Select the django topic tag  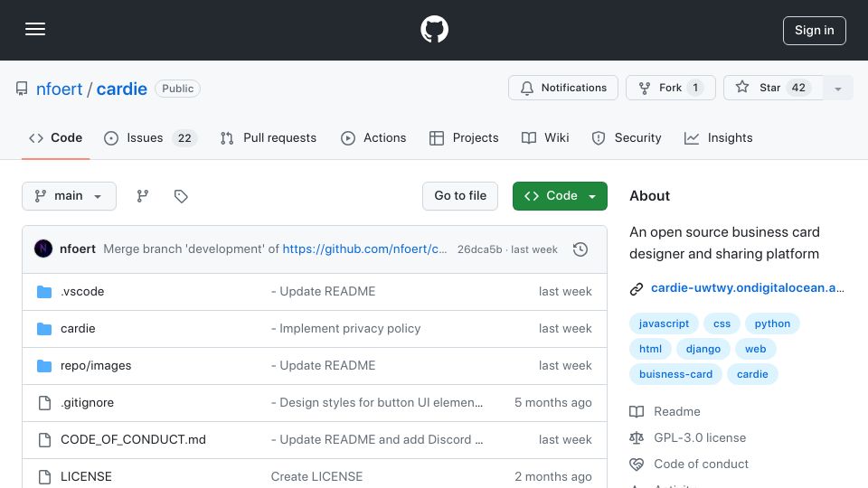[x=703, y=349]
